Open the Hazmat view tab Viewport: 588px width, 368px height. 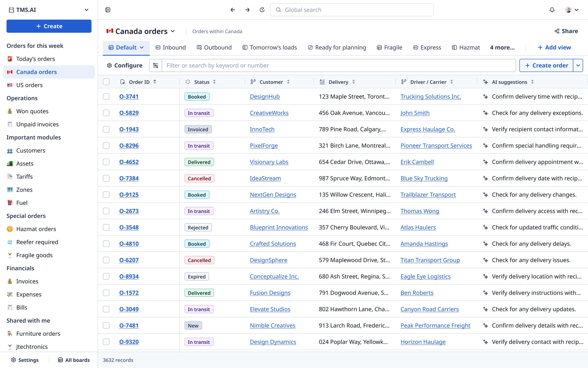466,47
